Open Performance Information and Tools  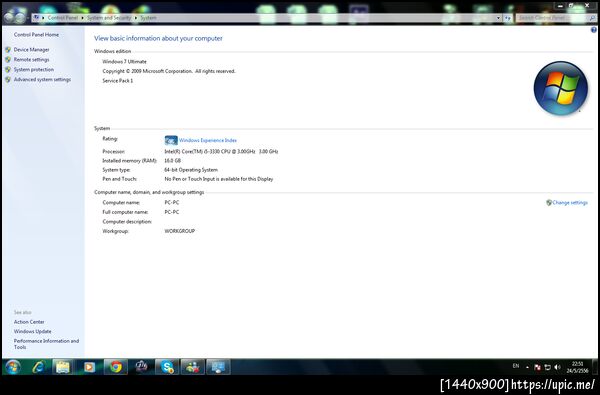46,344
